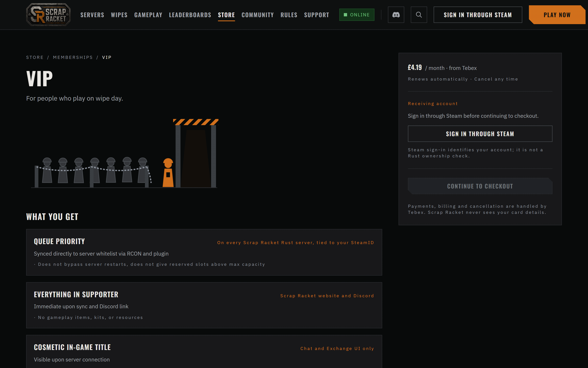Image resolution: width=588 pixels, height=368 pixels.
Task: Click the Scrap Racket logo
Action: [x=48, y=15]
